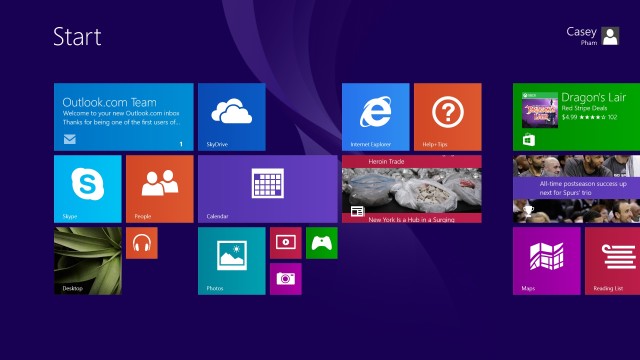Open the Photos tile

click(231, 261)
